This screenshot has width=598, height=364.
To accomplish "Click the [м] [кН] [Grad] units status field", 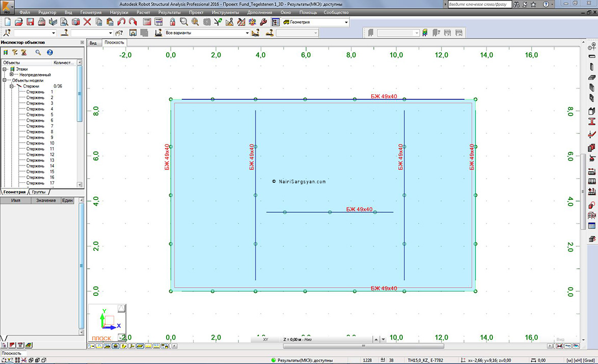I will (581, 360).
